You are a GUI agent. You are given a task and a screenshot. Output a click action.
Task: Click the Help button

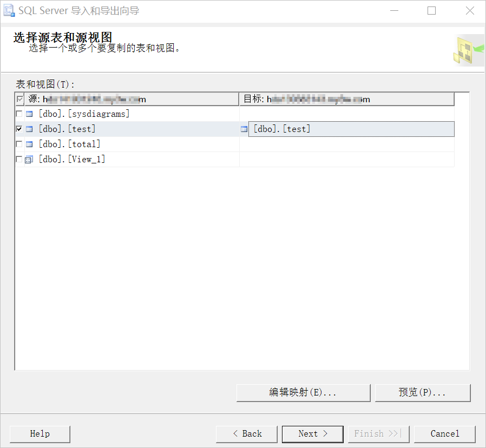pos(40,434)
